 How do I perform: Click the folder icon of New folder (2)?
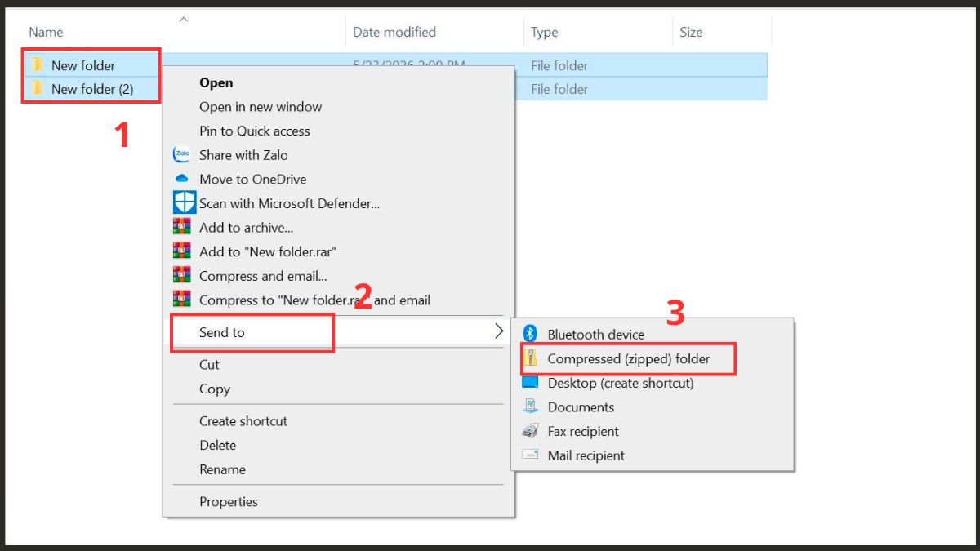pos(38,88)
